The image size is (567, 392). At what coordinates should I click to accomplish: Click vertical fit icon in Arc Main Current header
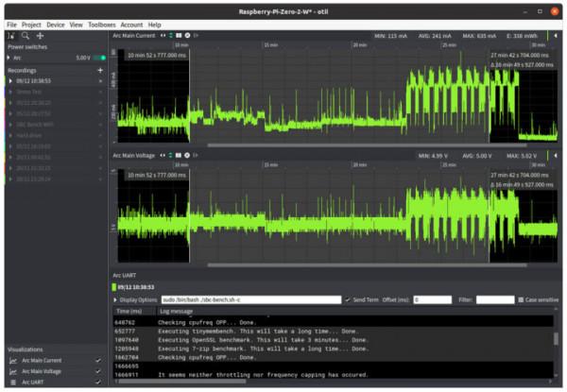(x=172, y=35)
